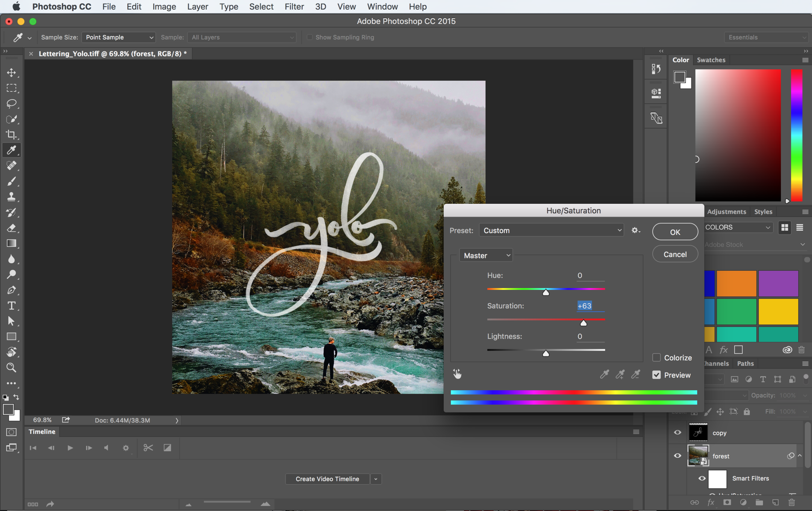Open the Create Video Timeline arrow dropdown

coord(376,479)
